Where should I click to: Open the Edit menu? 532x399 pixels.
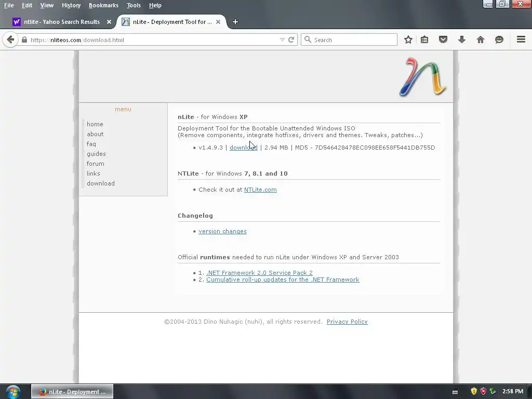pos(27,5)
